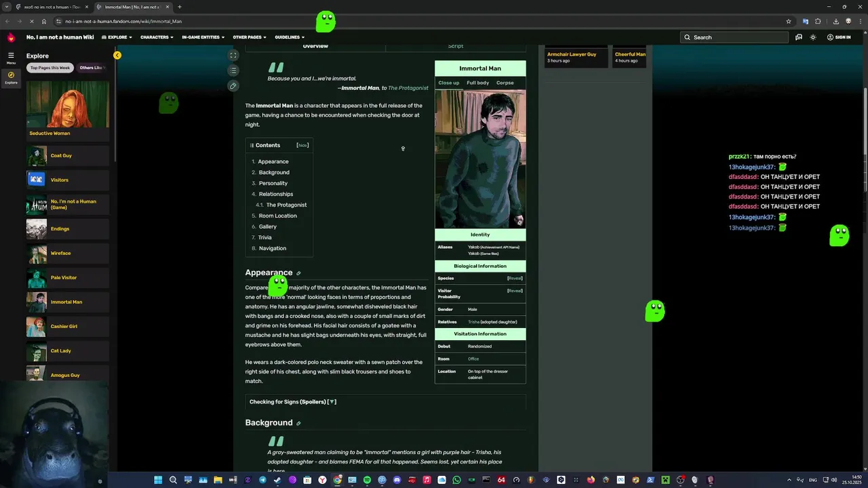The image size is (868, 488).
Task: Select the Full body infobox image tab
Action: pyautogui.click(x=477, y=83)
